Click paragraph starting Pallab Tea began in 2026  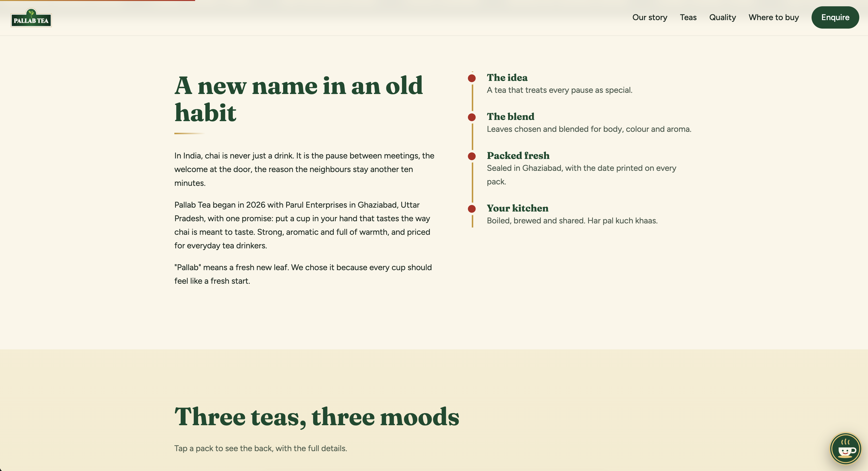click(x=302, y=225)
